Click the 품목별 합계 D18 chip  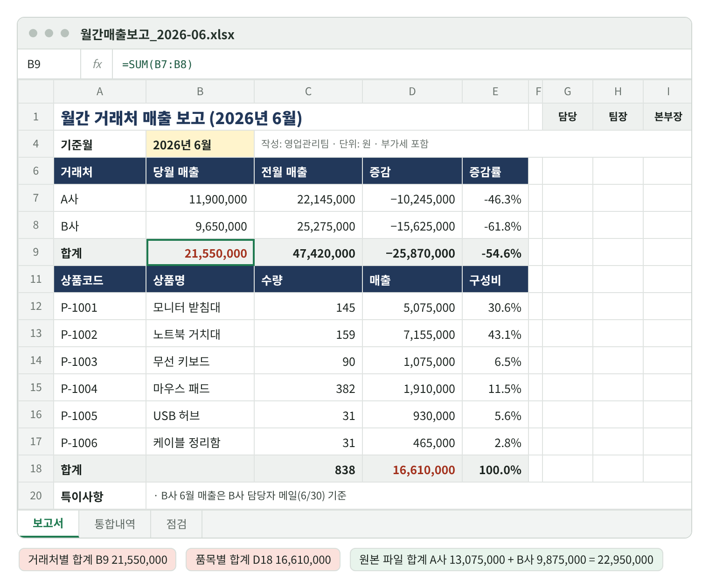263,560
